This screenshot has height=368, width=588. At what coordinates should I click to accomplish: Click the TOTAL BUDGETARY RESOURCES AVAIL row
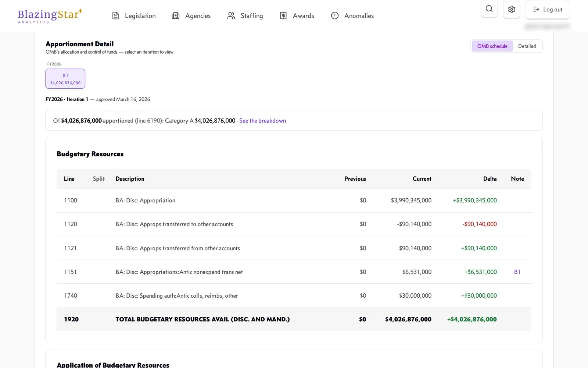pos(294,319)
